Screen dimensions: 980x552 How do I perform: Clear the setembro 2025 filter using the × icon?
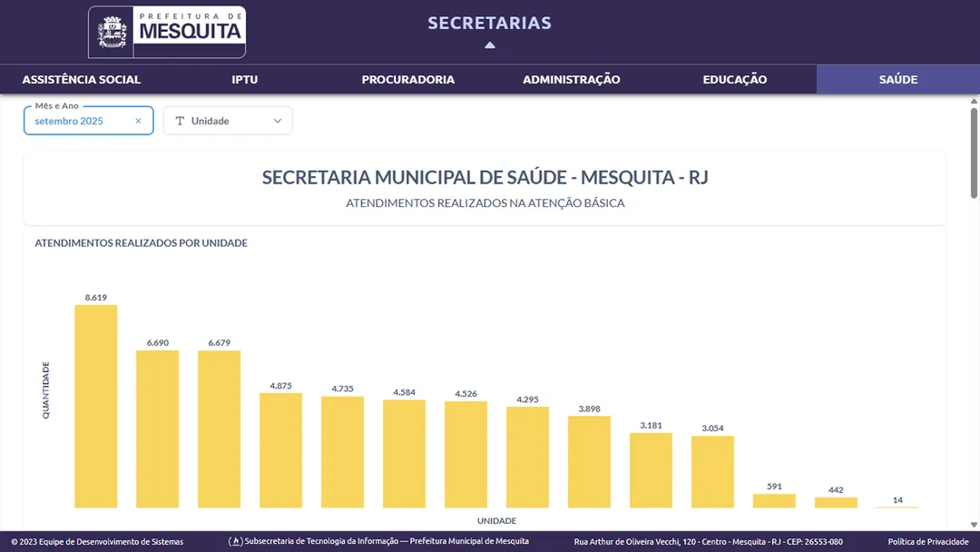[x=138, y=120]
